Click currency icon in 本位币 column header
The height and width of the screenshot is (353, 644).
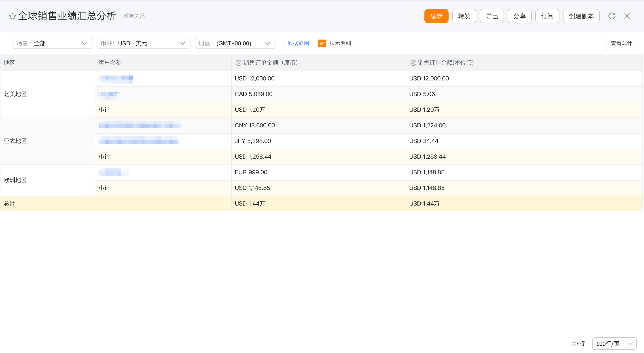click(x=413, y=63)
